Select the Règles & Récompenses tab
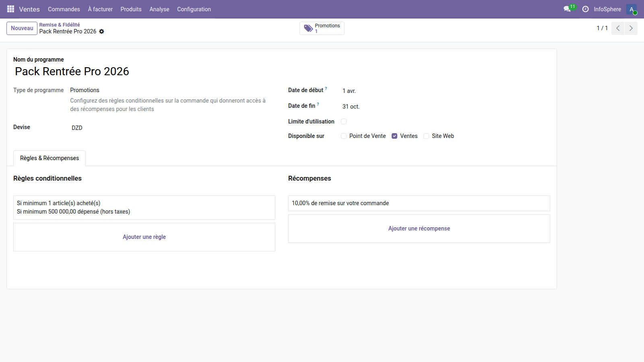Screen dimensions: 644x362 point(49,158)
